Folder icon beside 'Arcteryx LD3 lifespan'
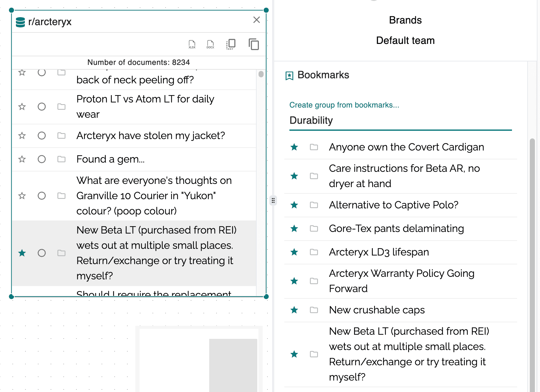540x392 pixels. [x=314, y=252]
